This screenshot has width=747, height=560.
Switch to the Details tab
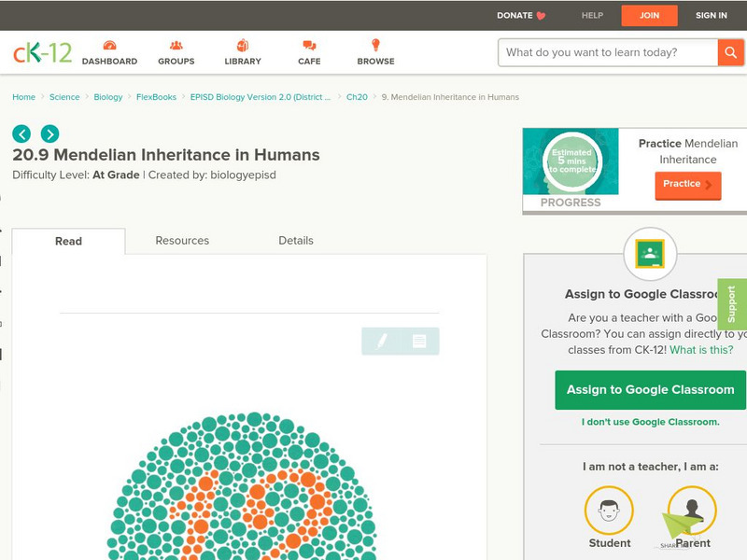click(x=296, y=241)
